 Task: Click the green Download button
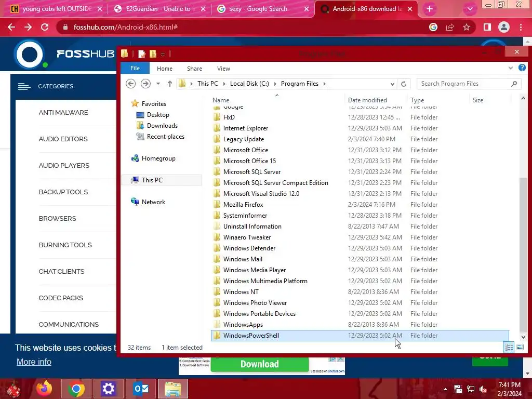coord(260,364)
